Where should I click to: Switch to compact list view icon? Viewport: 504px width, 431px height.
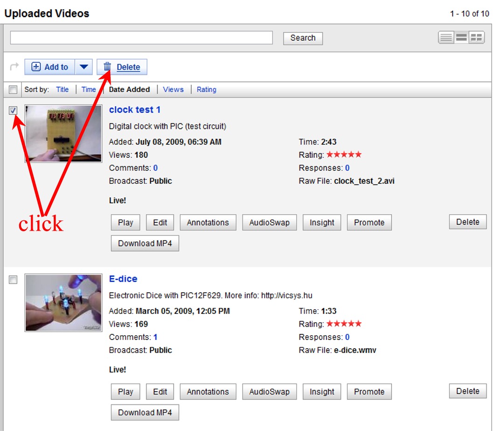pos(446,38)
